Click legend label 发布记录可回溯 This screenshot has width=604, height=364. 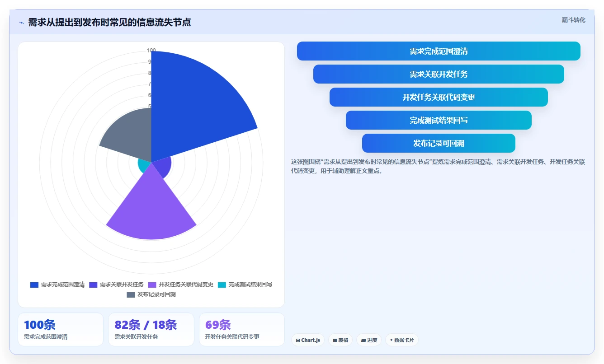pos(156,294)
